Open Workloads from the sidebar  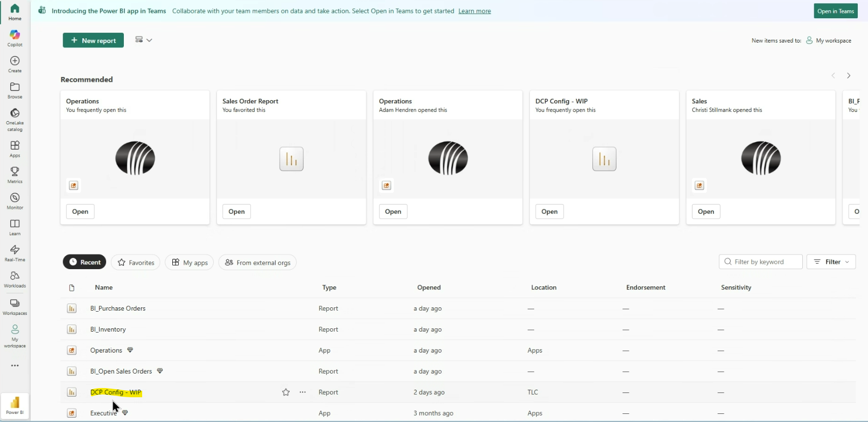tap(15, 279)
